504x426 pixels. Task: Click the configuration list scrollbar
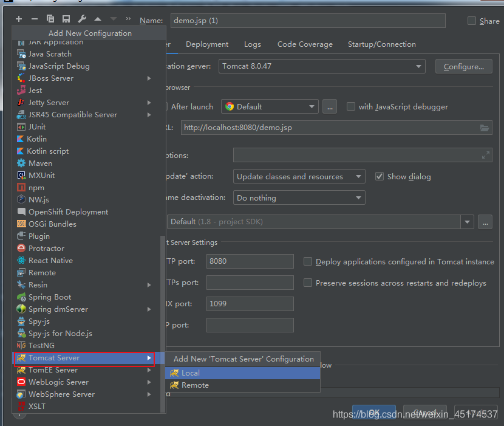163,324
